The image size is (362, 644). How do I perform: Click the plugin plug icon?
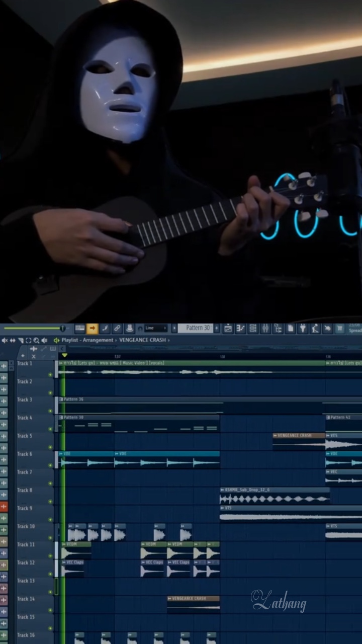point(303,329)
